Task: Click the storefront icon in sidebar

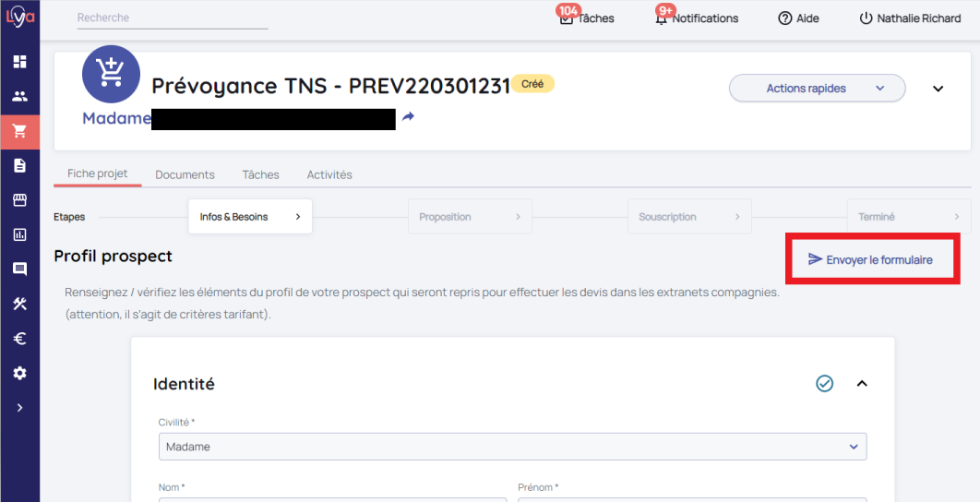Action: pos(19,200)
